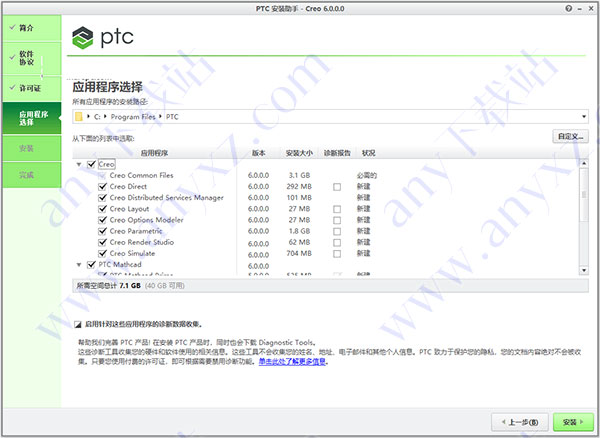
Task: Expand the Program Files path arrow
Action: coord(160,116)
